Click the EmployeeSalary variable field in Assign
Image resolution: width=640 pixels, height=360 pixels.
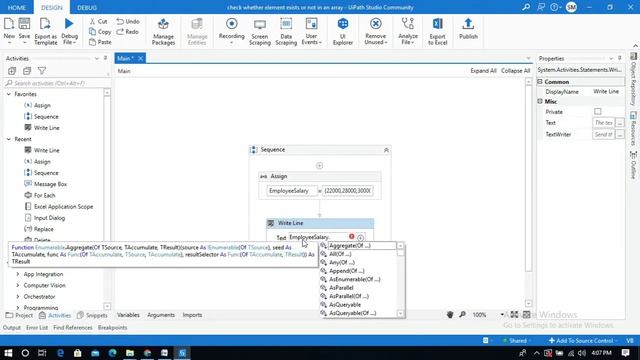[292, 191]
